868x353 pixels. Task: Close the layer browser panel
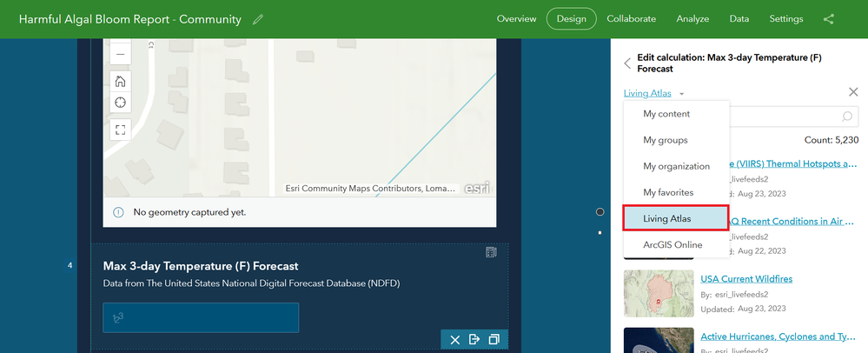click(x=853, y=92)
